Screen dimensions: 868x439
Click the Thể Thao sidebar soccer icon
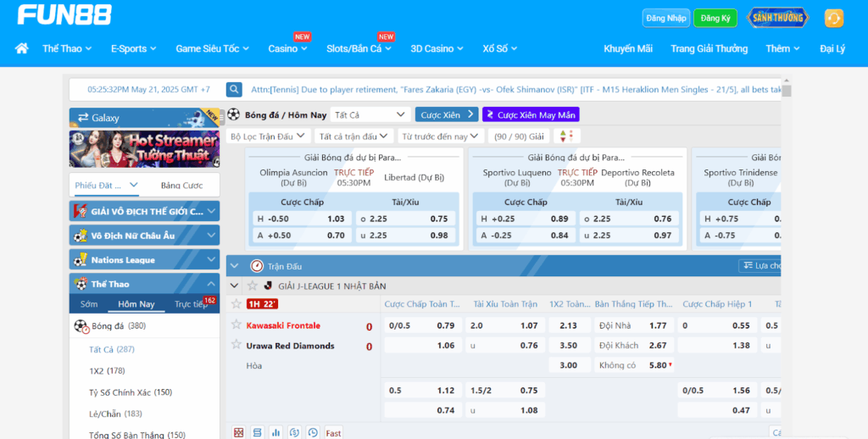pyautogui.click(x=81, y=284)
